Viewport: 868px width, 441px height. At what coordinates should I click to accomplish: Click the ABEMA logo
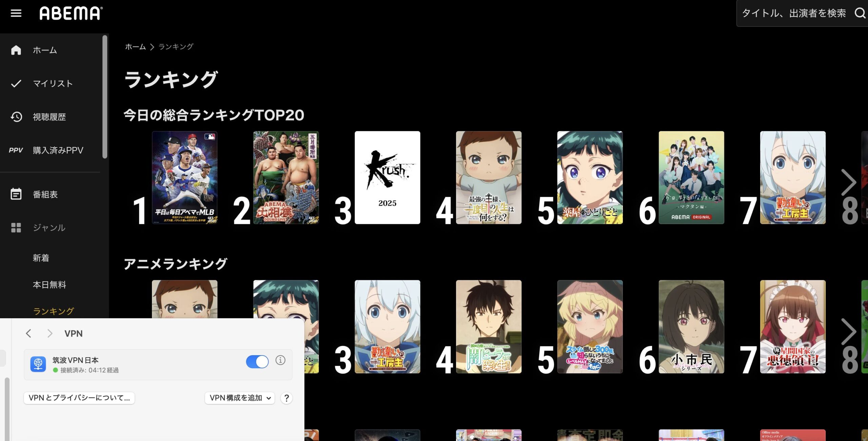[71, 13]
